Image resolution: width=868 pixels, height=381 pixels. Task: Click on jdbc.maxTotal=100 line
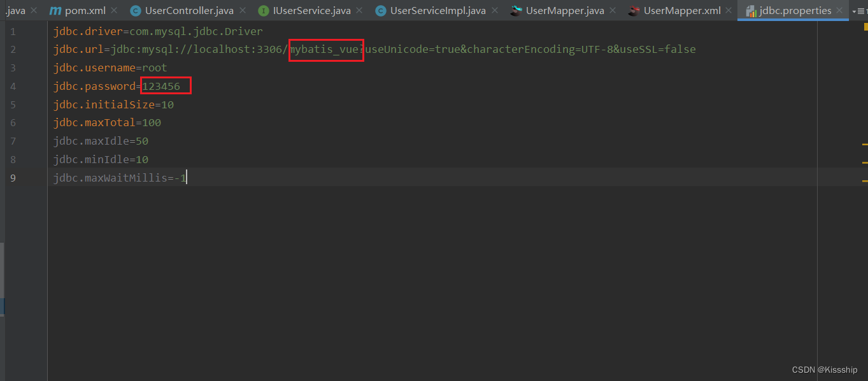point(107,122)
